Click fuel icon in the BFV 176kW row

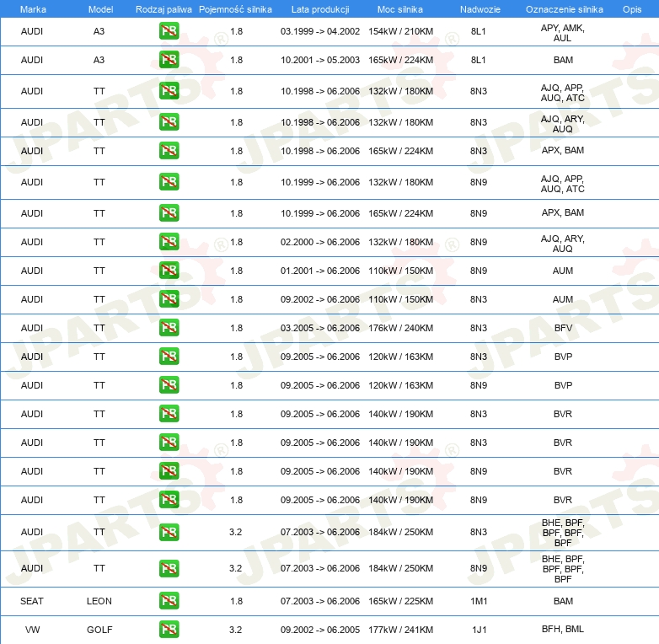pyautogui.click(x=169, y=327)
